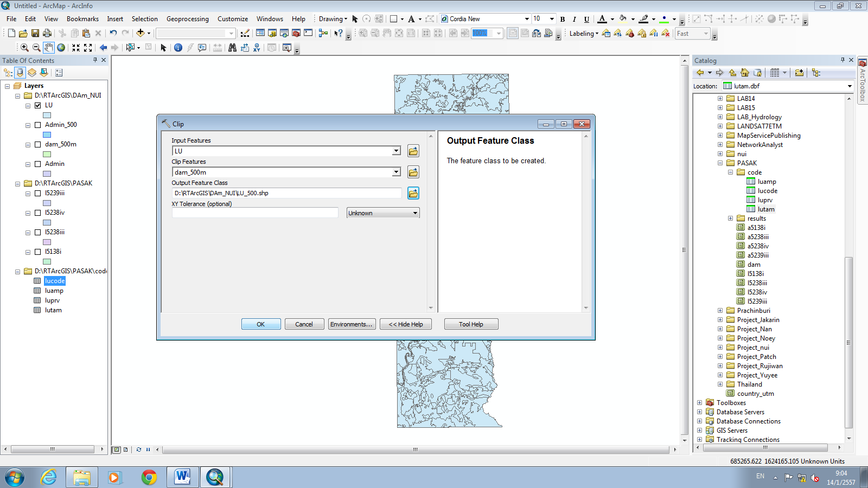868x488 pixels.
Task: Toggle visibility of the LU layer
Action: [x=37, y=105]
